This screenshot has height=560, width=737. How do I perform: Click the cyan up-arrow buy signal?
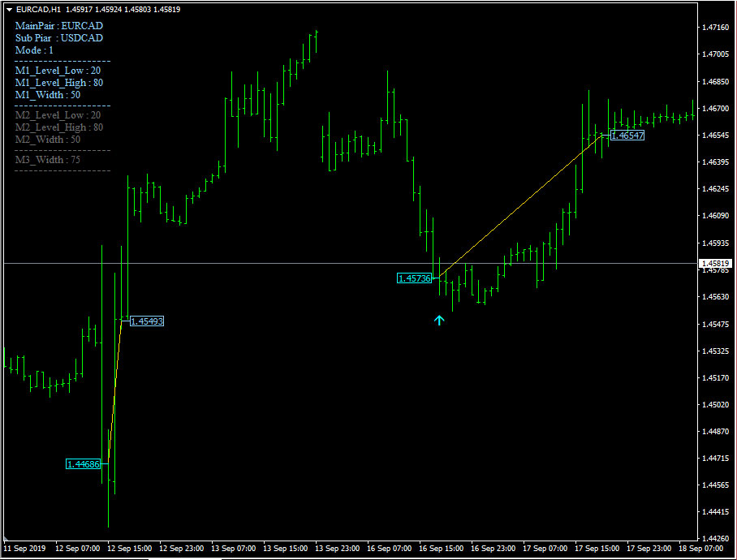(x=439, y=321)
